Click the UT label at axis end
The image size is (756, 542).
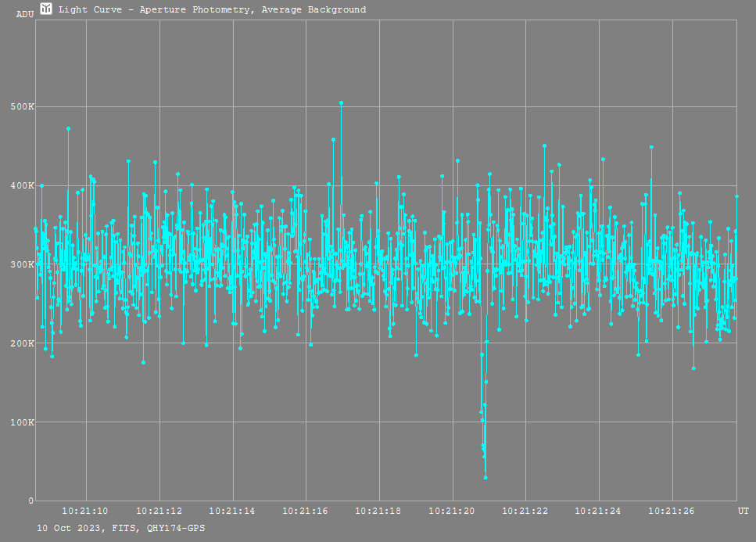tap(743, 511)
